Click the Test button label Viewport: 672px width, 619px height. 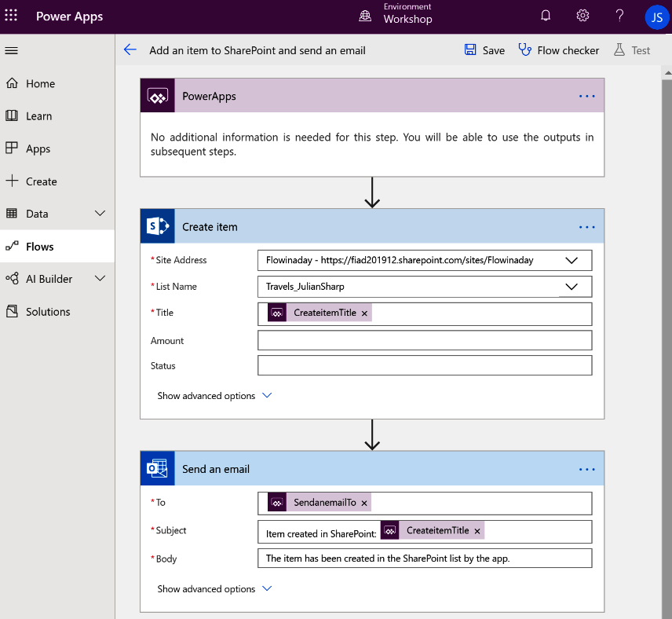(x=641, y=50)
